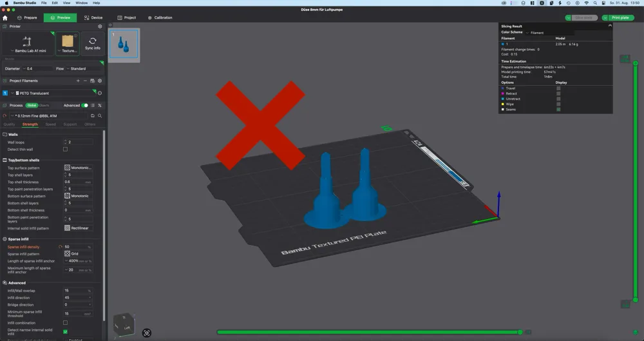The width and height of the screenshot is (644, 341).
Task: Remove a filament with minus icon
Action: tap(85, 81)
